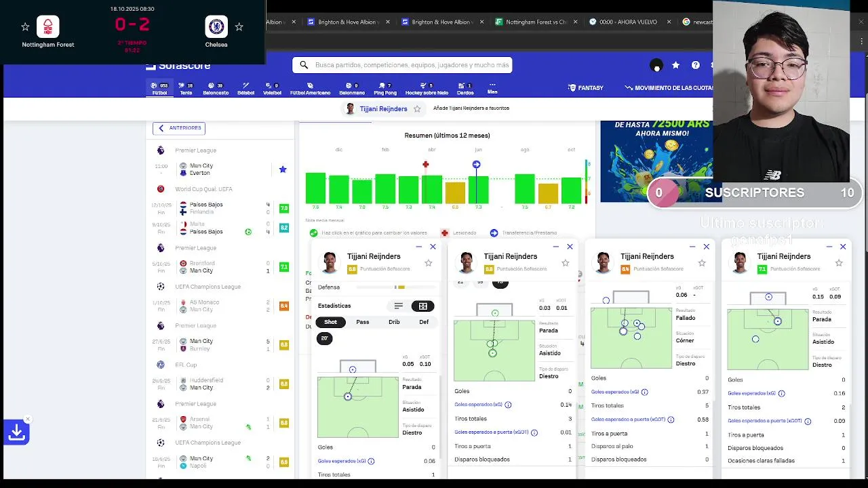Expand the Más sports menu
This screenshot has height=488, width=868.
tap(492, 89)
